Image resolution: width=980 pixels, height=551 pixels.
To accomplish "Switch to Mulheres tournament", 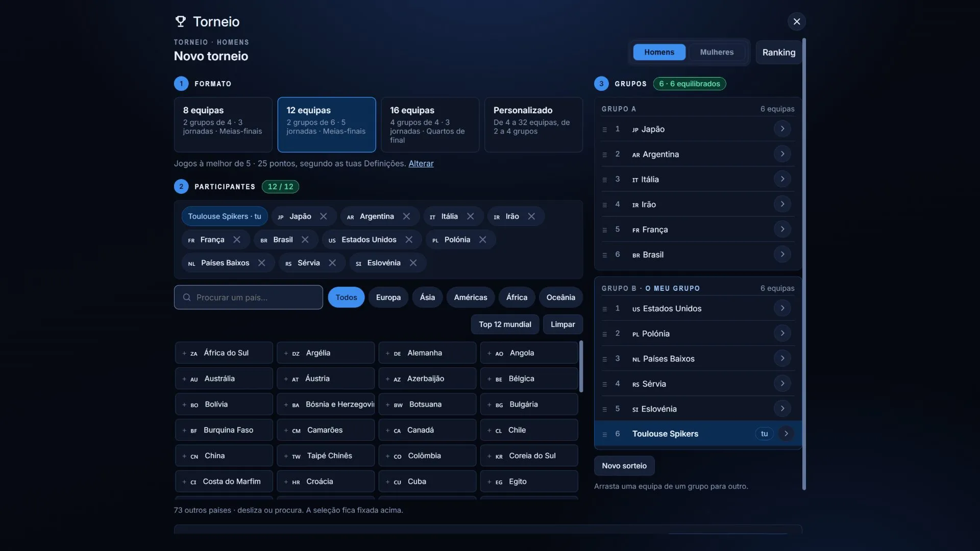I will [717, 52].
